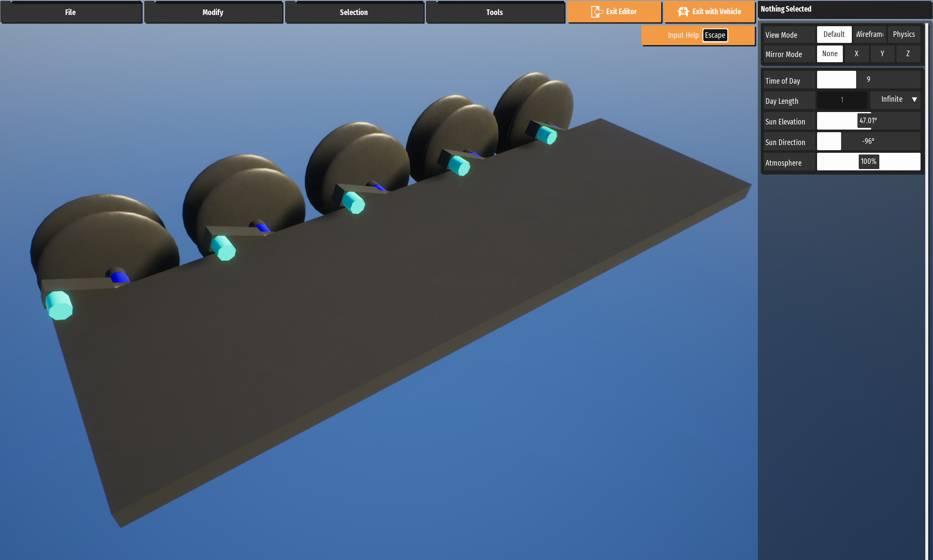Open the Selection menu

click(x=354, y=12)
